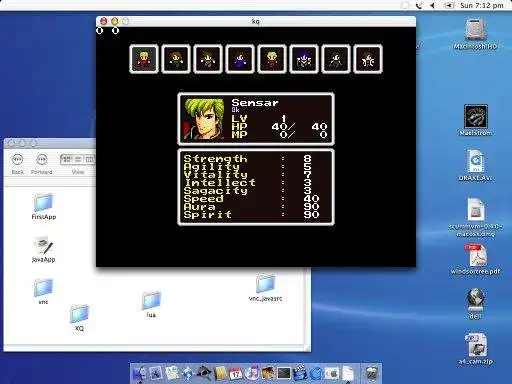Select the Macintosh HD desktop icon
The height and width of the screenshot is (384, 512).
coord(476,34)
